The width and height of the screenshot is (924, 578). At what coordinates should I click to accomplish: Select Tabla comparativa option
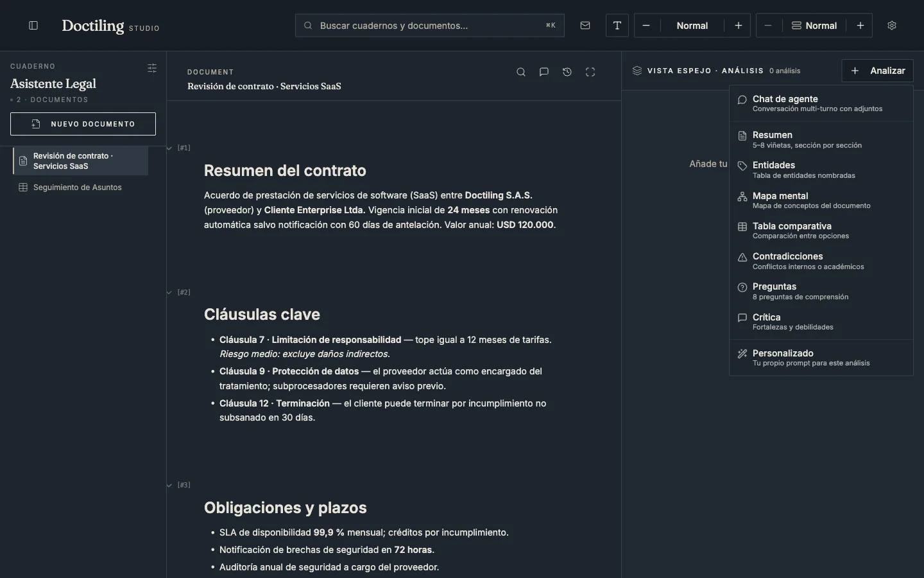point(821,231)
